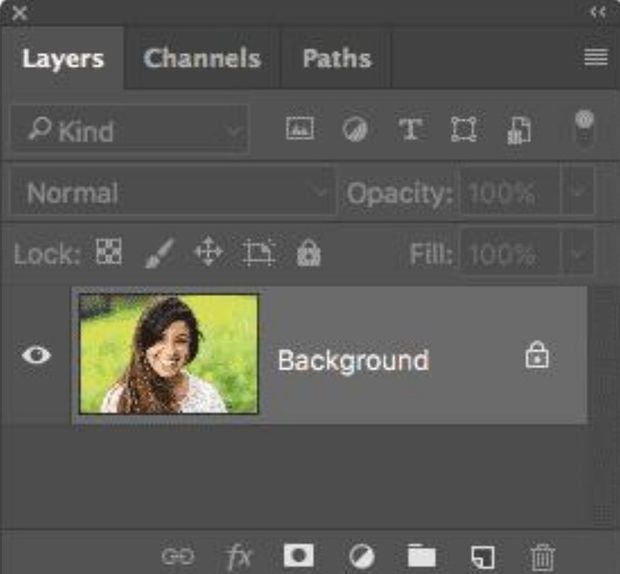The width and height of the screenshot is (620, 574).
Task: Click the Link Layers icon
Action: point(177,556)
